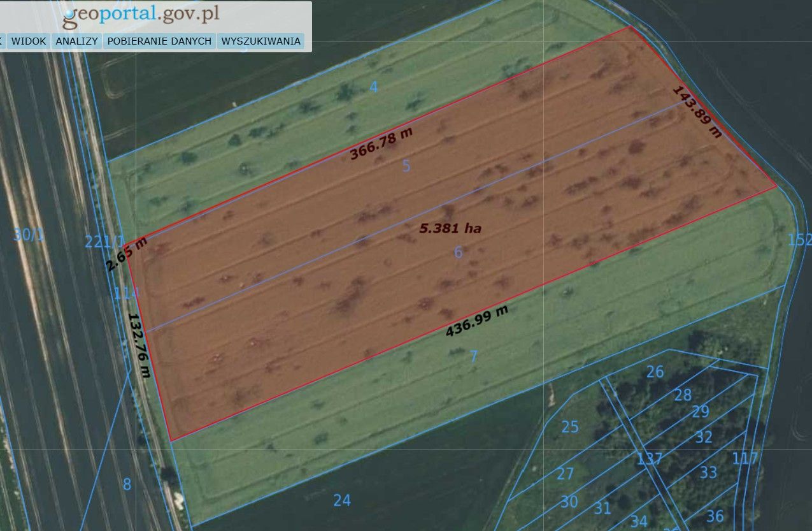The image size is (812, 531).
Task: Select parcel 24 on the map
Action: tap(342, 500)
